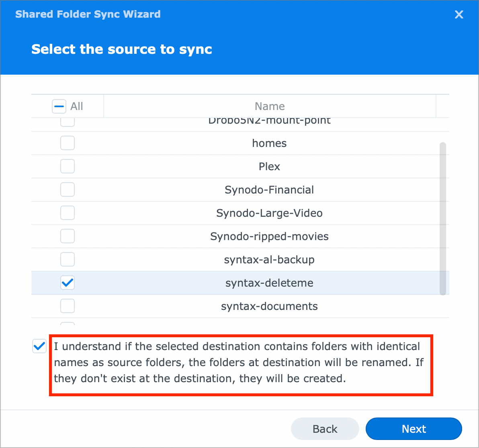Uncheck the rename acknowledgement checkbox
The image size is (479, 448).
(x=39, y=346)
